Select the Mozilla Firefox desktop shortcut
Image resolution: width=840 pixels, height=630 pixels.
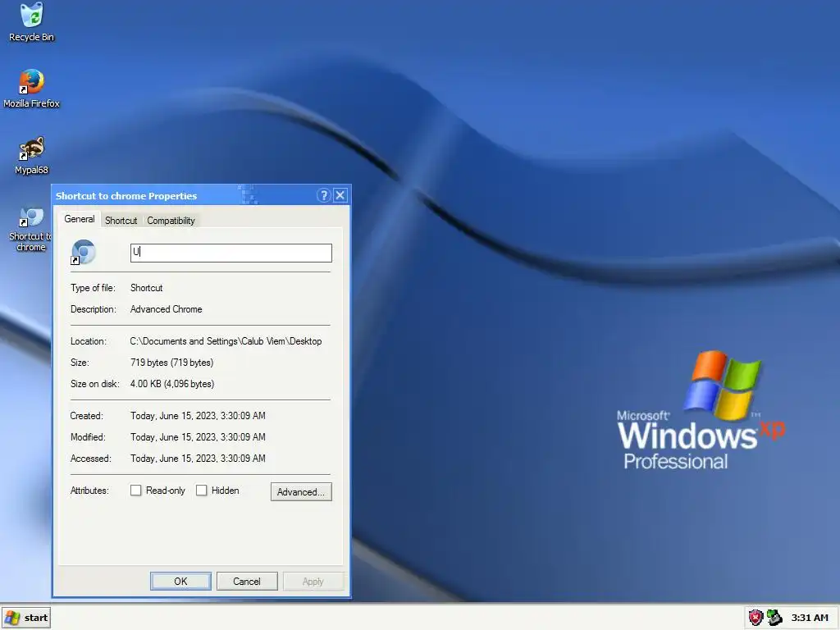pyautogui.click(x=32, y=89)
